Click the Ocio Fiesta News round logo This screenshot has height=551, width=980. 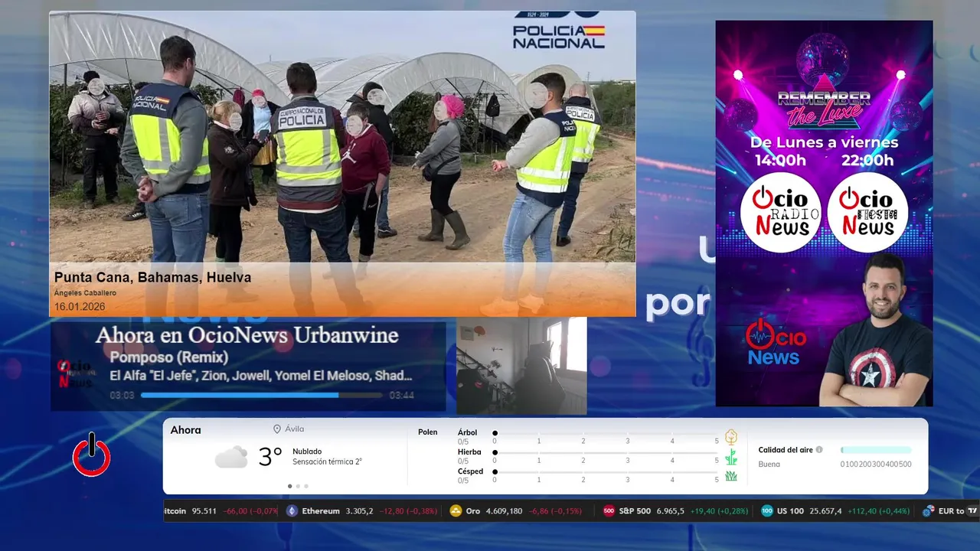coord(867,212)
